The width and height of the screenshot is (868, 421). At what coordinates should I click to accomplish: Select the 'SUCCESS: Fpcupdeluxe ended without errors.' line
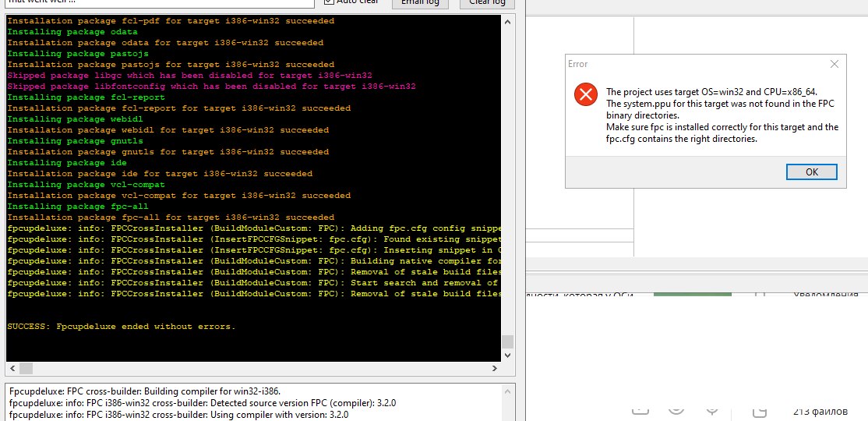coord(122,326)
